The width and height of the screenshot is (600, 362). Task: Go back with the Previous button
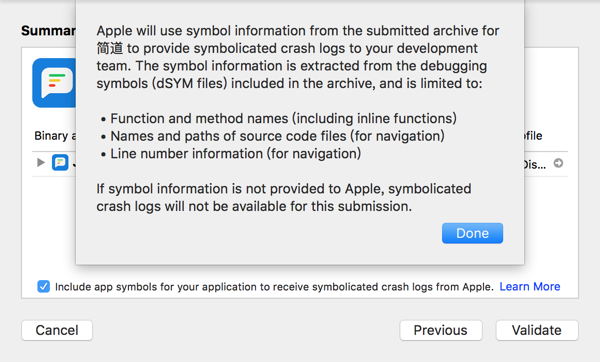pyautogui.click(x=441, y=330)
